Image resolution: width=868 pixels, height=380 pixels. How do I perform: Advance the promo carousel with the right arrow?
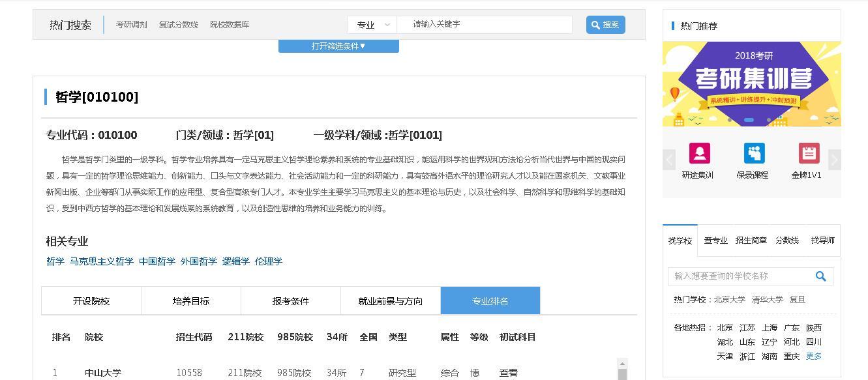click(x=834, y=159)
